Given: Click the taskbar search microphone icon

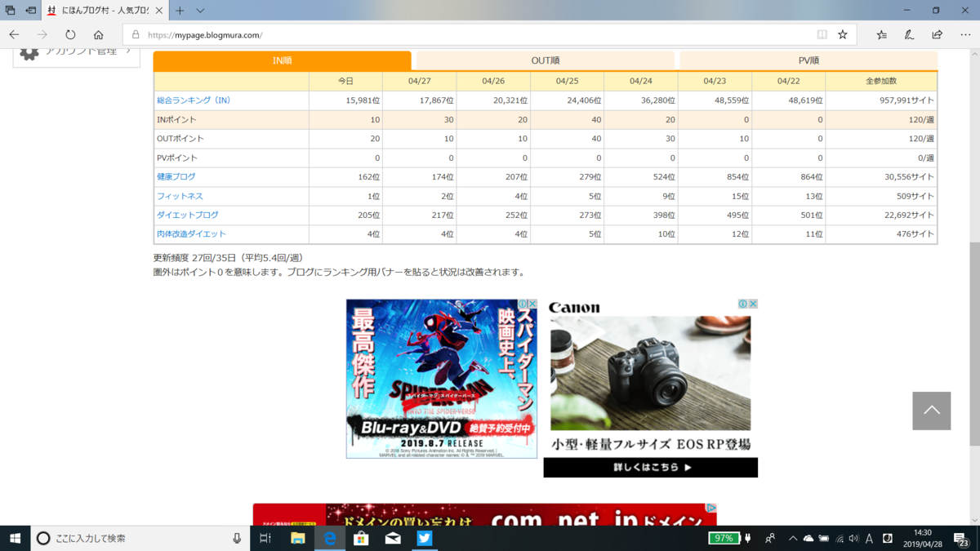Looking at the screenshot, I should coord(237,538).
